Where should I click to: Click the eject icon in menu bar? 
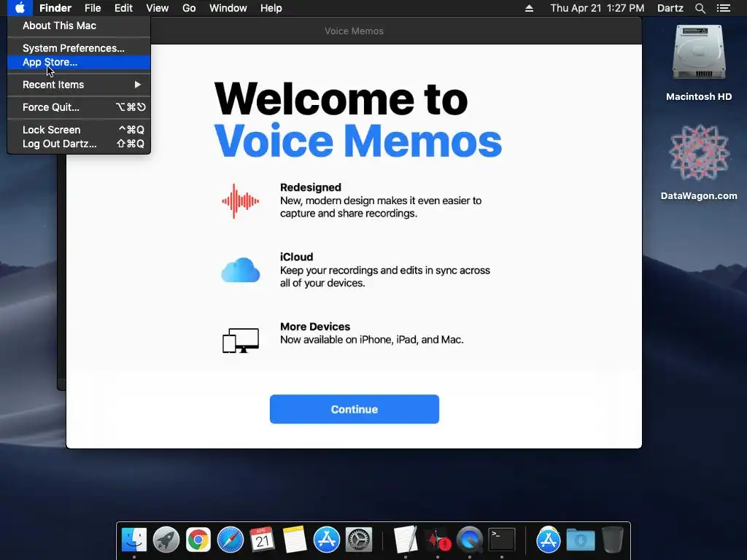click(x=529, y=8)
